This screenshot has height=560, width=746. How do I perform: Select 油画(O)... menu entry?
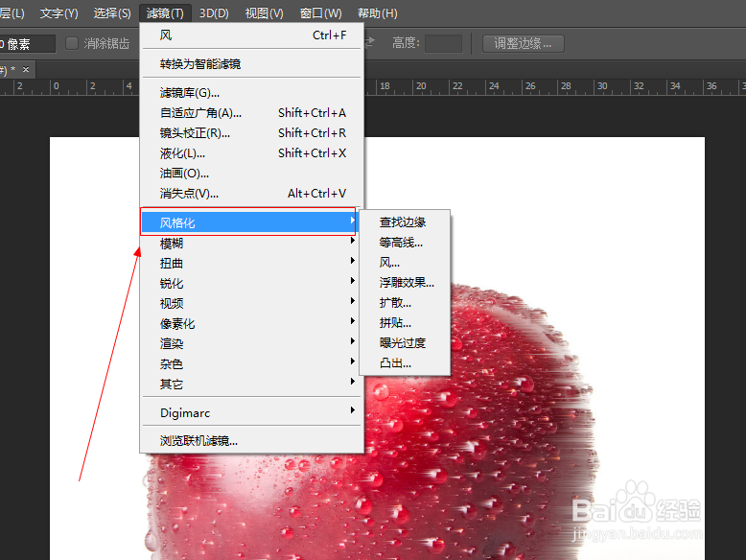251,174
